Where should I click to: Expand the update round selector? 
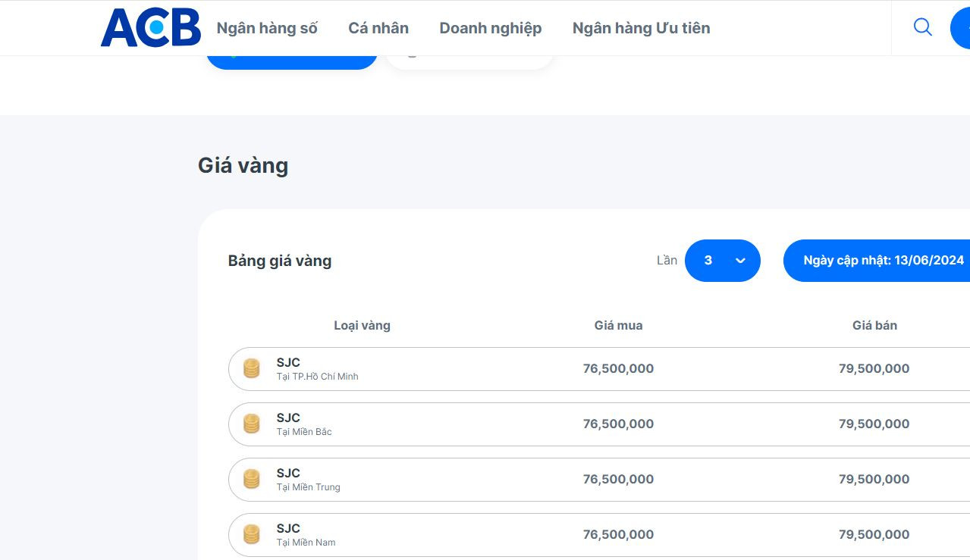pyautogui.click(x=721, y=261)
